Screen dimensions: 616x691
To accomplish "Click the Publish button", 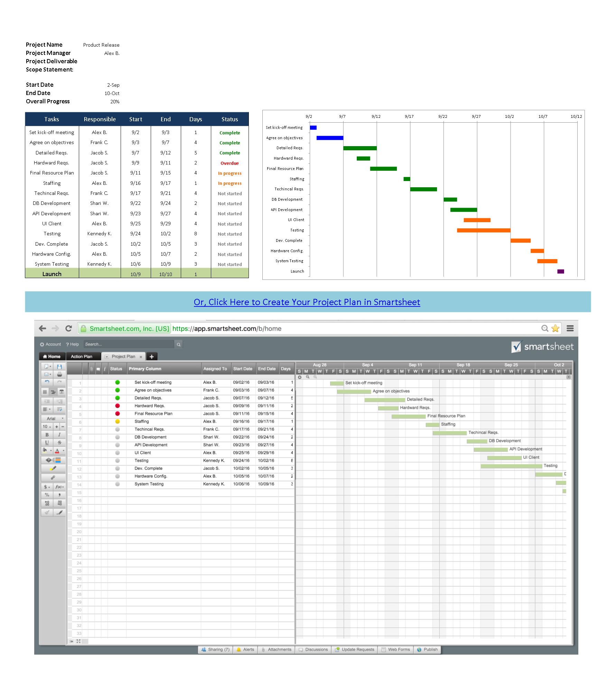I will click(x=427, y=650).
